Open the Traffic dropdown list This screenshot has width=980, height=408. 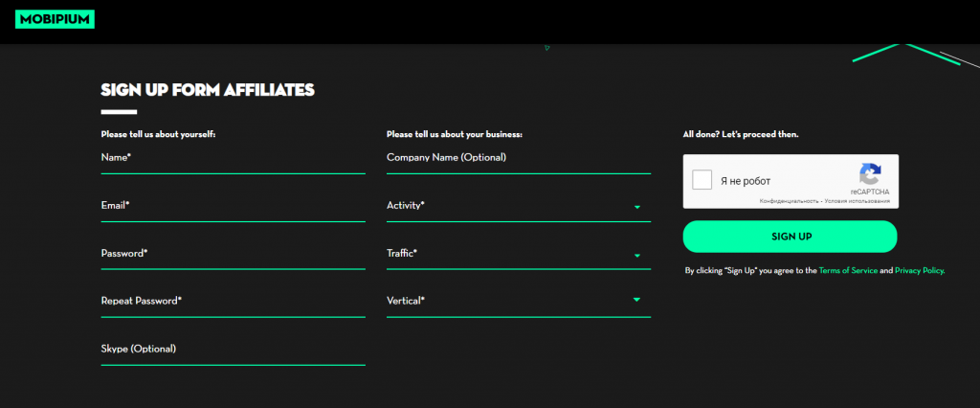click(636, 255)
